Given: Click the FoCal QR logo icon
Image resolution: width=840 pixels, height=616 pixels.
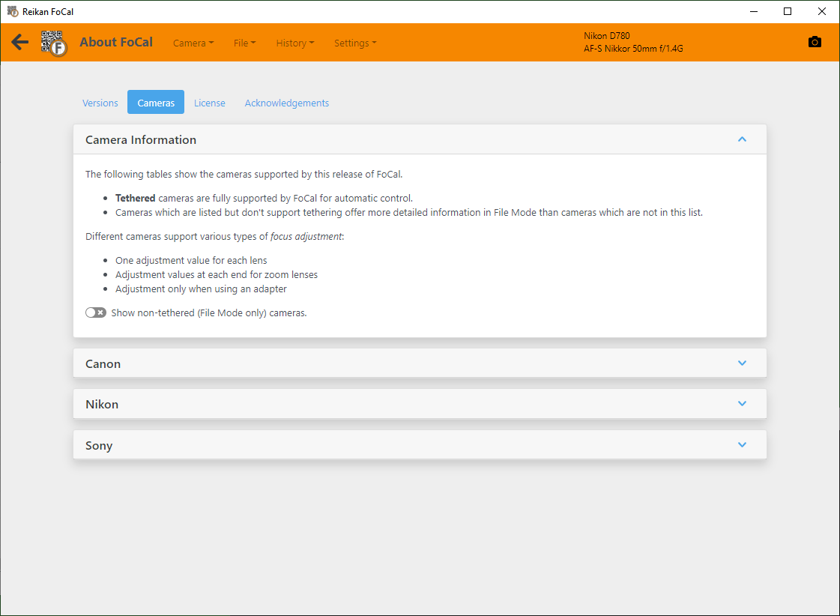Looking at the screenshot, I should (54, 43).
